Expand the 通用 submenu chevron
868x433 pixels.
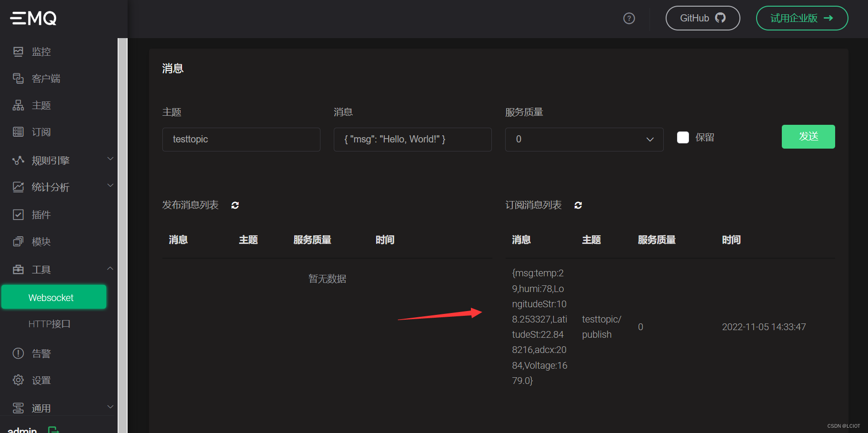(x=110, y=407)
